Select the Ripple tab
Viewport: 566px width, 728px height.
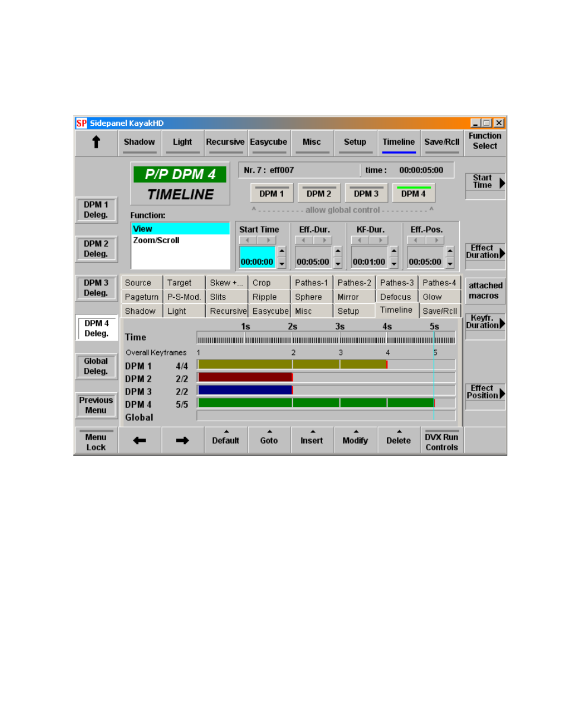click(269, 297)
